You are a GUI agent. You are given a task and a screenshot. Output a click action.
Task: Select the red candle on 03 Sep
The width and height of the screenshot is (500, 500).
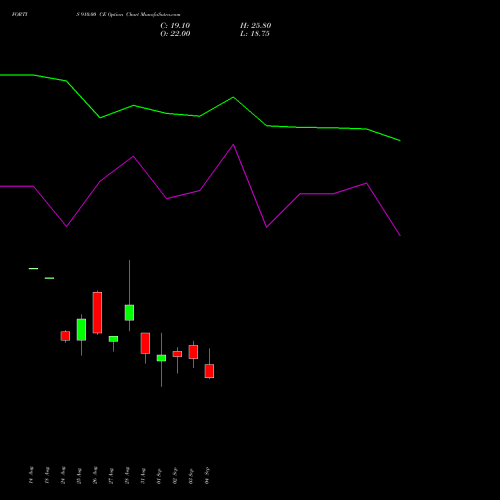[193, 352]
